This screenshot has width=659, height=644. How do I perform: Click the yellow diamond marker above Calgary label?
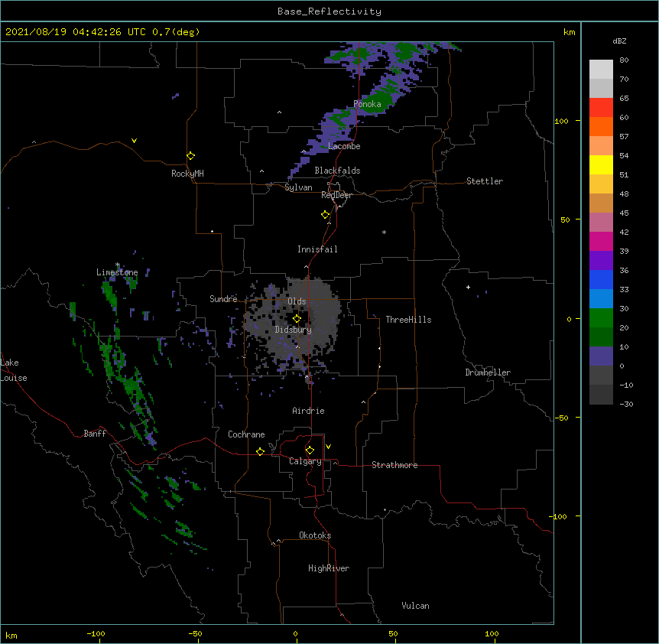(310, 450)
